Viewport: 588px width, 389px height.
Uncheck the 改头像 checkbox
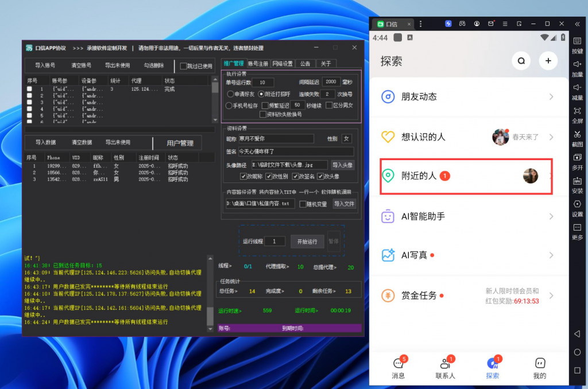click(320, 177)
